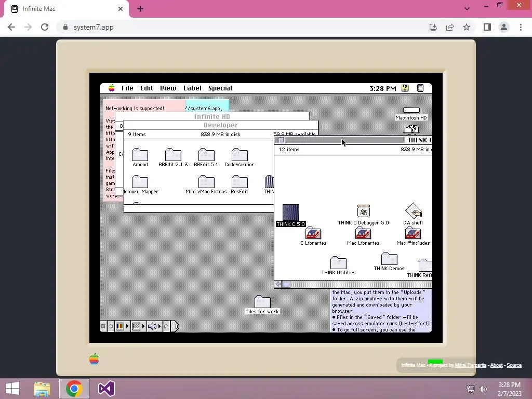532x399 pixels.
Task: Click the THINK C horizontal scrollbar thumb
Action: tap(286, 284)
